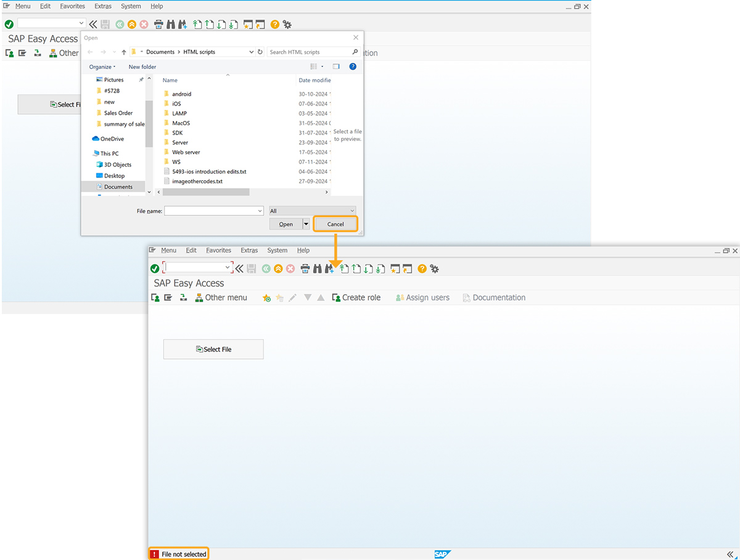Click green Enter checkmark in SAP window behind dialog

point(9,25)
